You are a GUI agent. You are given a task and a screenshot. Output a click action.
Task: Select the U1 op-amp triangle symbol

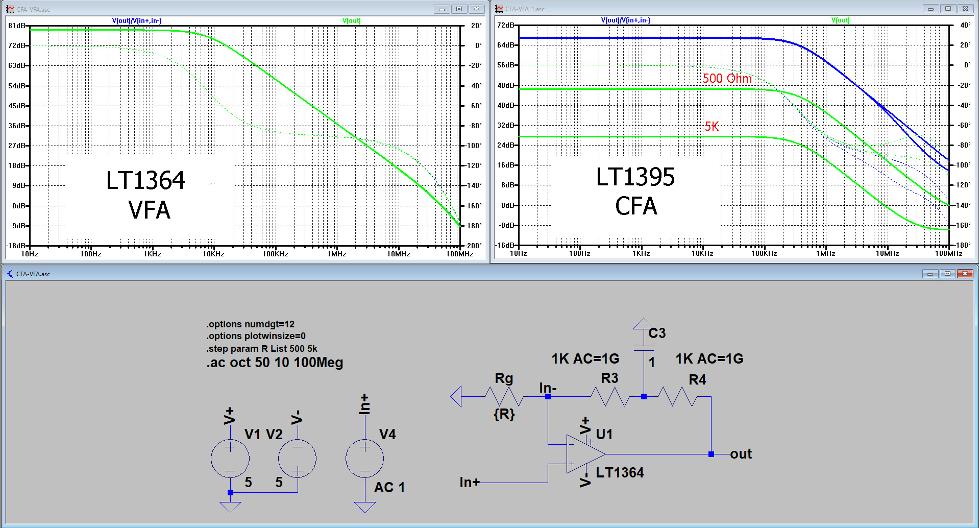coord(585,454)
